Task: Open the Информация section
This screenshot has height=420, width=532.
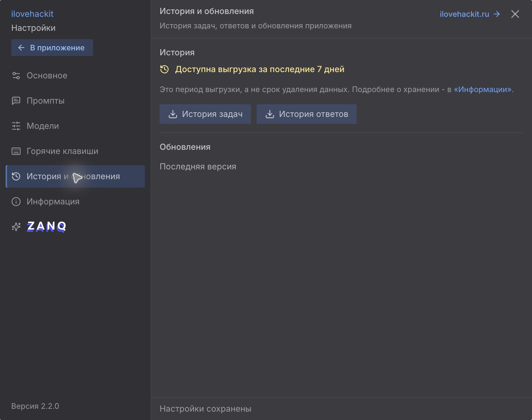Action: pos(75,202)
